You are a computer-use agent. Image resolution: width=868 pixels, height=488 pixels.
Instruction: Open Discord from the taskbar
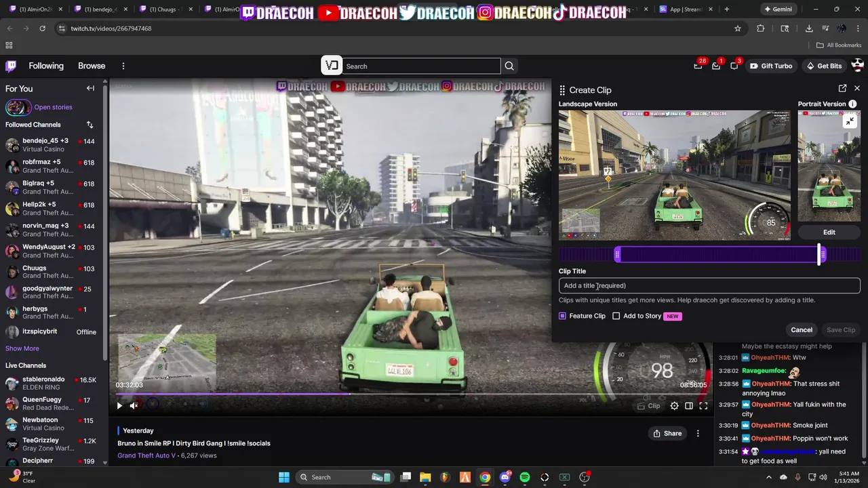(505, 477)
